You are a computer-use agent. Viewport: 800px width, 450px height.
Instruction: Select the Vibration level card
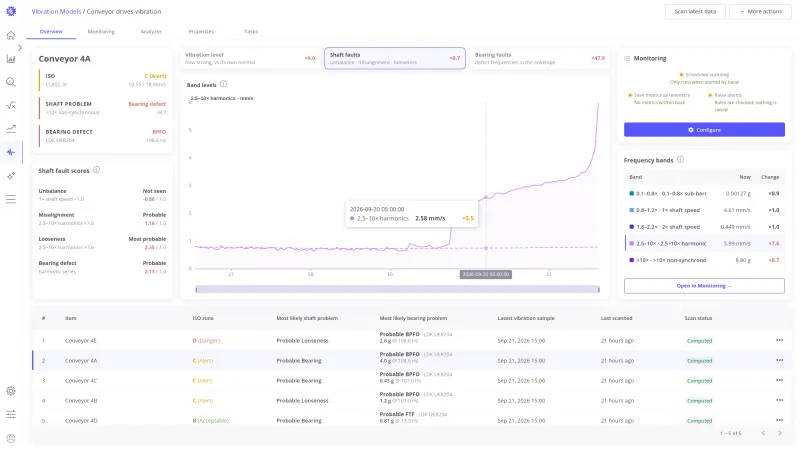[250, 58]
